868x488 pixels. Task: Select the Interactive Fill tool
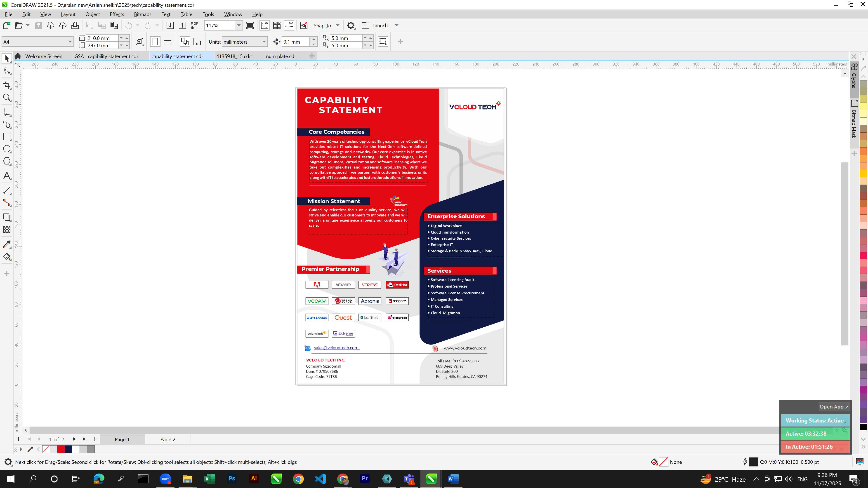point(7,257)
